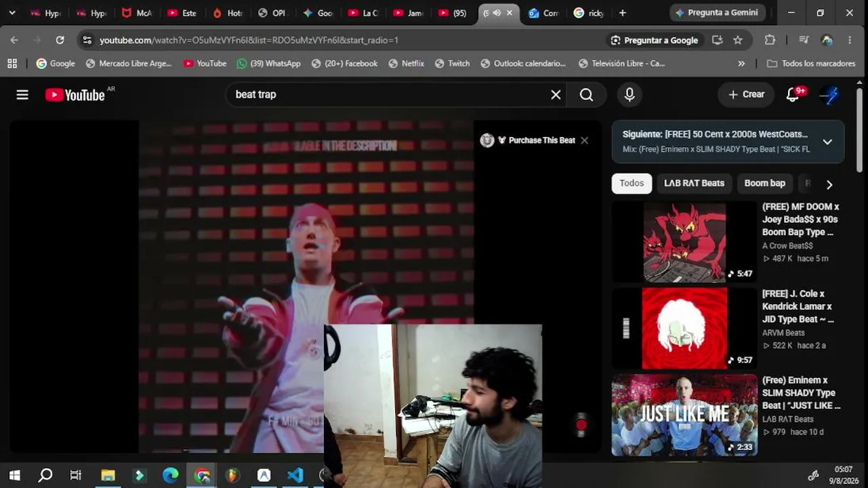Screen dimensions: 868x488
Task: Open the MF DOOM x Joey Bada$$ thumbnail
Action: click(x=684, y=242)
